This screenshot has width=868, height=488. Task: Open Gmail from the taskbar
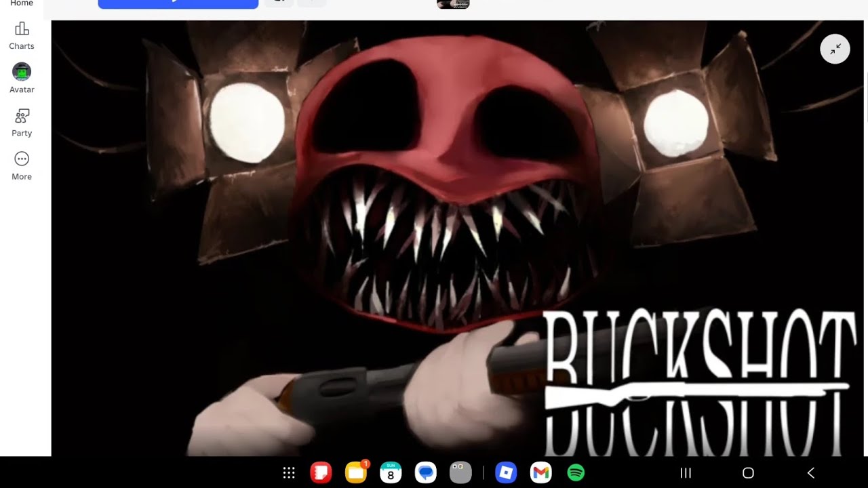[x=540, y=472]
